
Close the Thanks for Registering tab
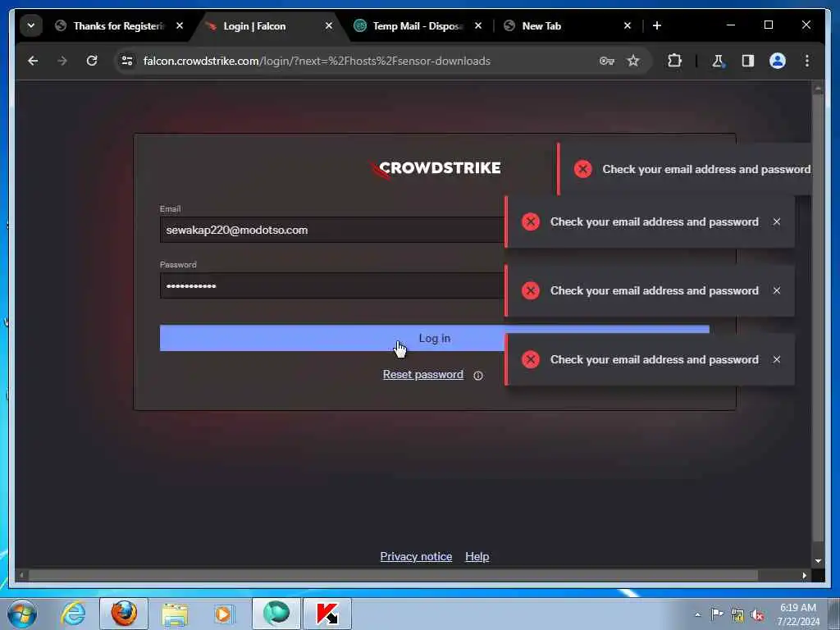click(180, 25)
